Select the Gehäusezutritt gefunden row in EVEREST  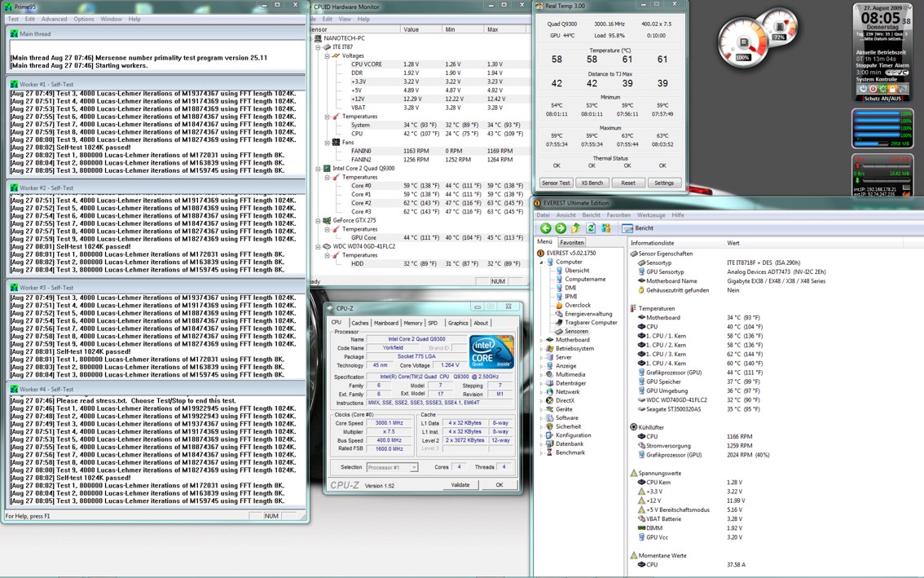[x=775, y=290]
